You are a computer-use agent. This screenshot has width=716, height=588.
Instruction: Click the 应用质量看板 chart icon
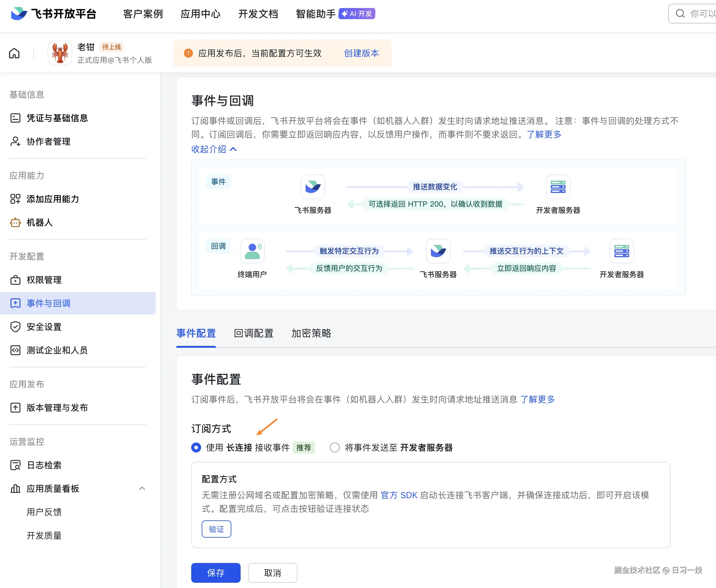(15, 489)
